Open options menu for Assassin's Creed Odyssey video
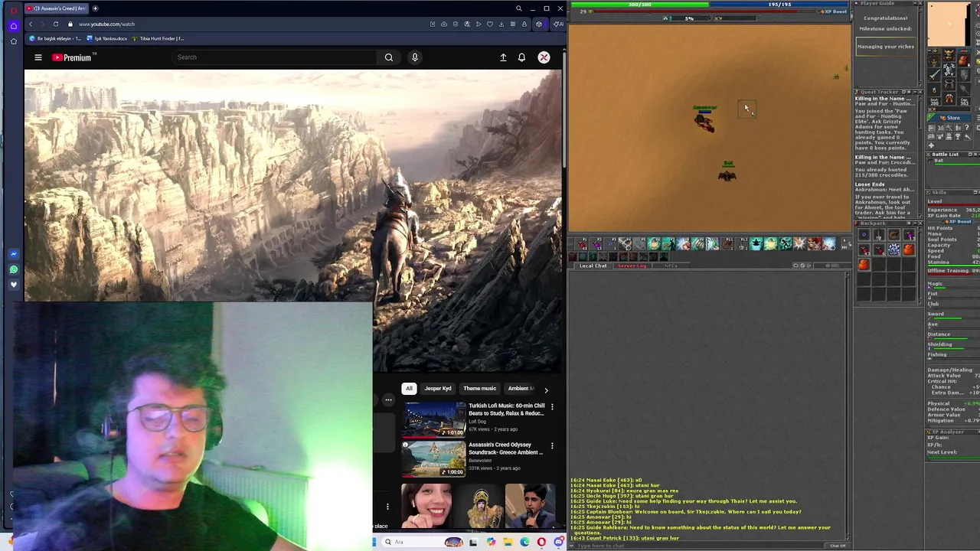This screenshot has width=980, height=551. pos(552,445)
